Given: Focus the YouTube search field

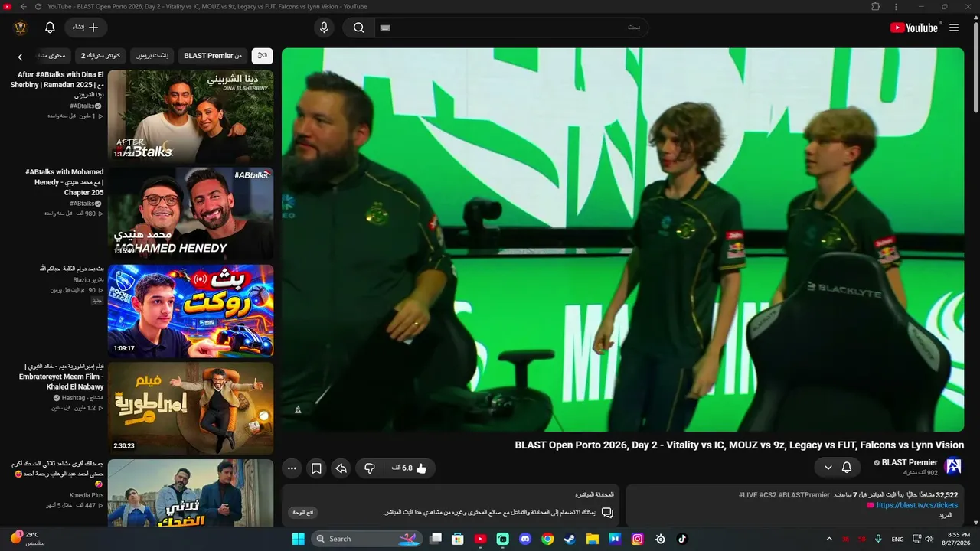Looking at the screenshot, I should (511, 28).
